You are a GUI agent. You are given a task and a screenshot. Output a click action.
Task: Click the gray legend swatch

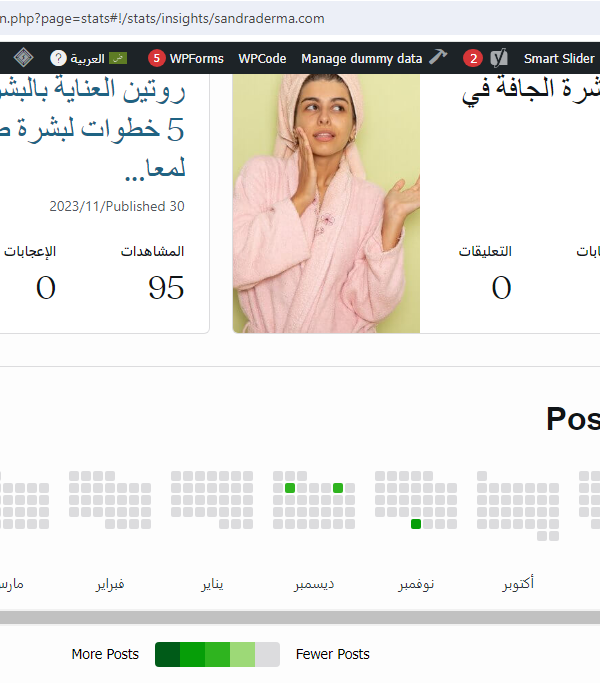(267, 654)
